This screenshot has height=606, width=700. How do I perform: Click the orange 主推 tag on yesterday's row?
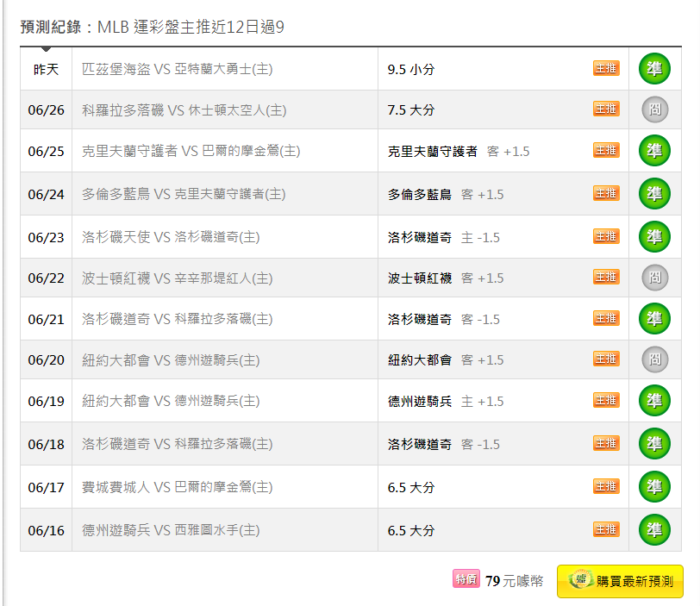(x=606, y=68)
